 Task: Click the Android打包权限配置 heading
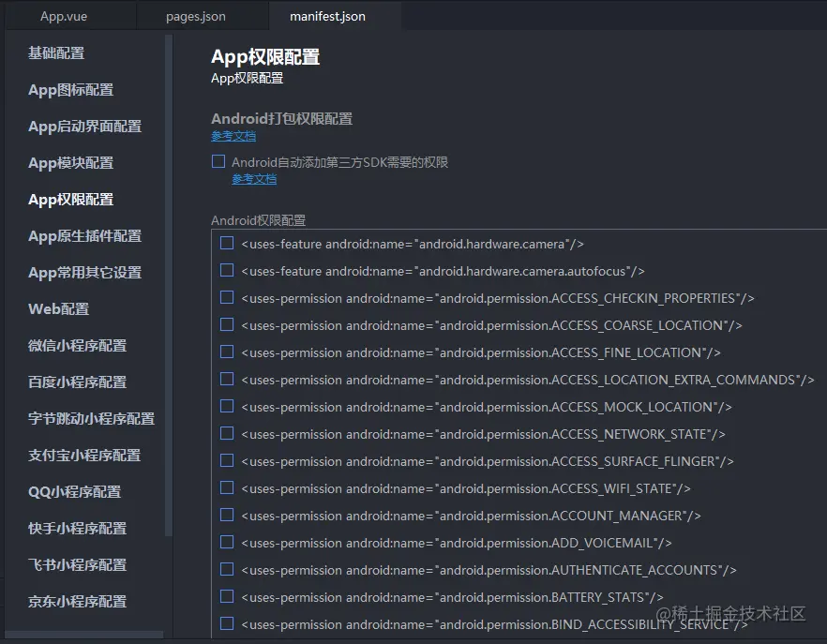click(x=281, y=119)
